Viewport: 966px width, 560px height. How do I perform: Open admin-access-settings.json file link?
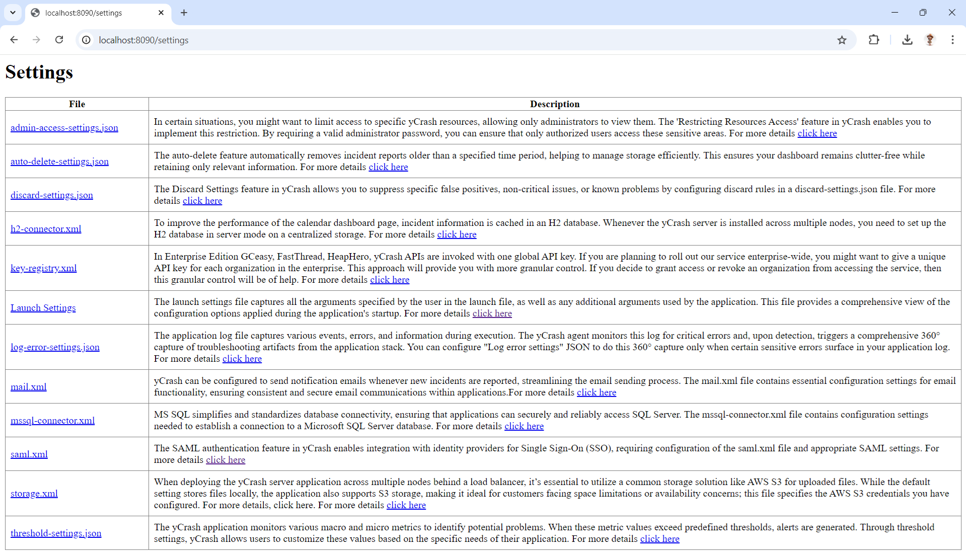pyautogui.click(x=64, y=128)
